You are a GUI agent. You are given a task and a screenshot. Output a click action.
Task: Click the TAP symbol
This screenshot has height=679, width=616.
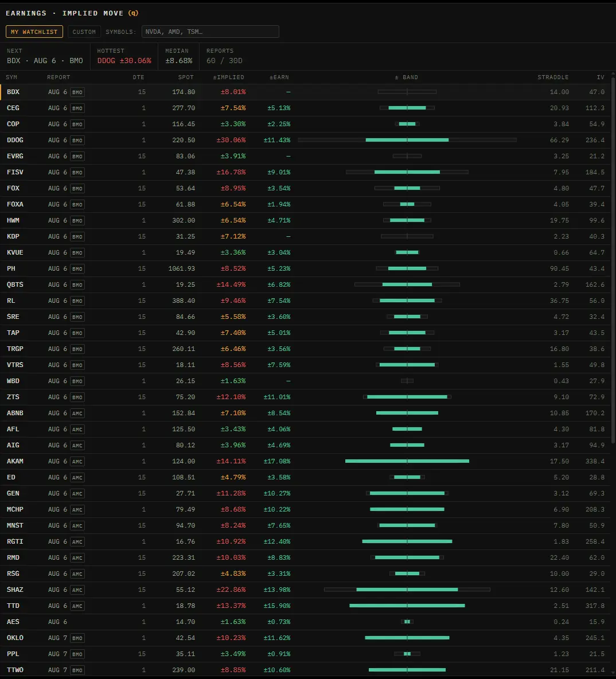13,333
